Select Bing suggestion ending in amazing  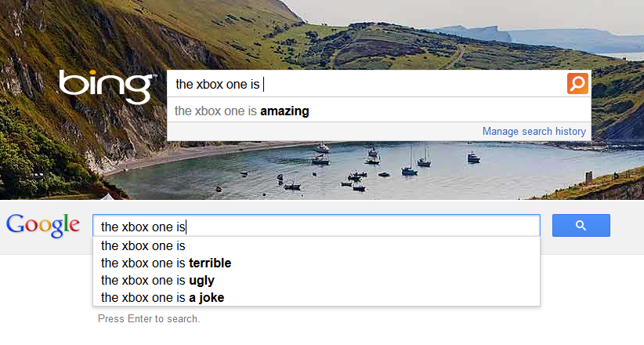coord(241,111)
